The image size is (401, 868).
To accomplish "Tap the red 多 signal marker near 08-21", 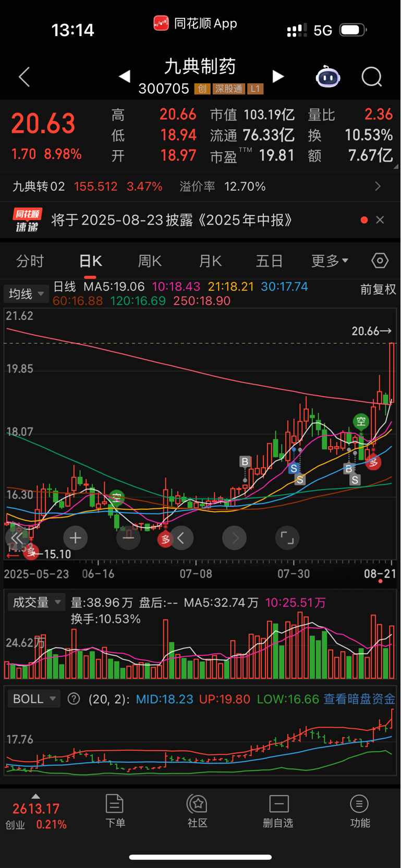I will 373,462.
